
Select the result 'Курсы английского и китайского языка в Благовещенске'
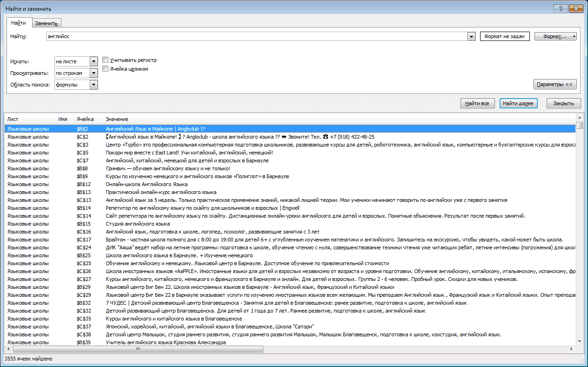click(290, 319)
